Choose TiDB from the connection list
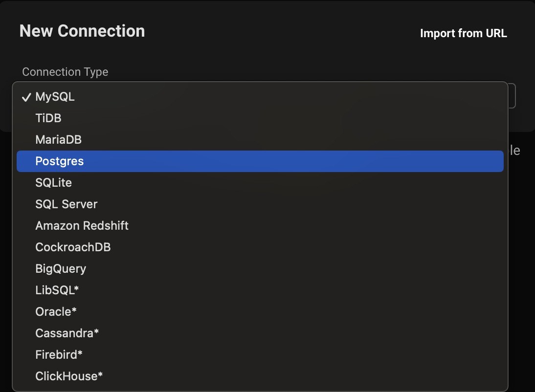The image size is (535, 392). (48, 118)
